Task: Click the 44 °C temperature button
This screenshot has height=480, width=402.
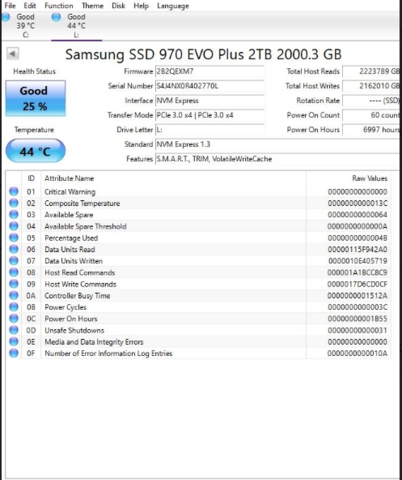Action: pos(35,151)
